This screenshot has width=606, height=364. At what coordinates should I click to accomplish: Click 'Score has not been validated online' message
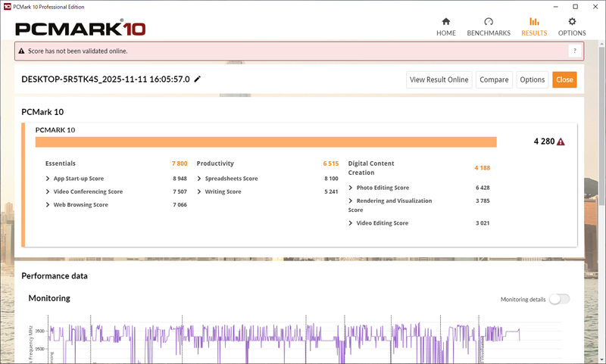click(78, 51)
